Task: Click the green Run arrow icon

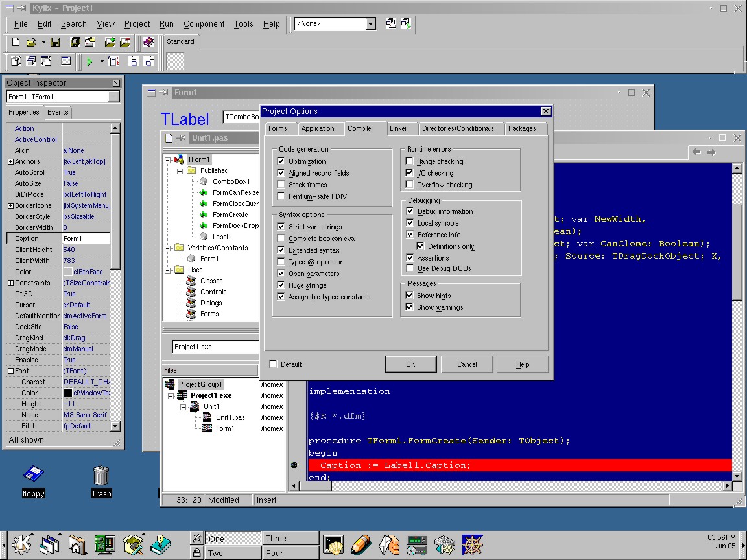Action: tap(89, 62)
